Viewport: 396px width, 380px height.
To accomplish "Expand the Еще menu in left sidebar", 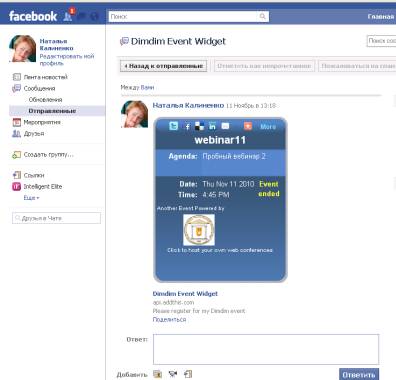I will click(x=31, y=198).
